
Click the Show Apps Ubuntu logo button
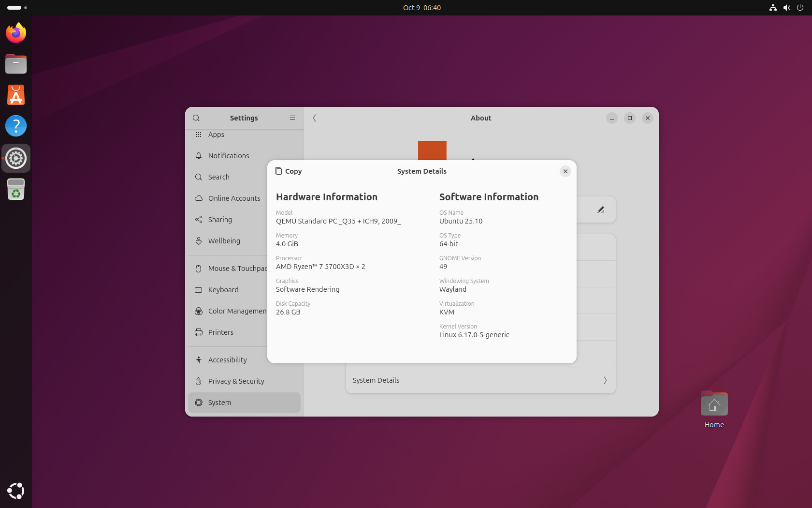click(x=16, y=491)
